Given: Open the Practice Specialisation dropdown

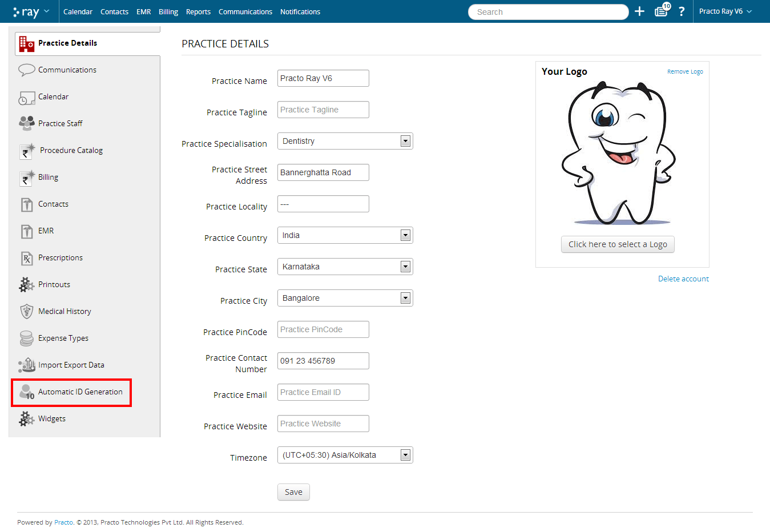Looking at the screenshot, I should [405, 141].
